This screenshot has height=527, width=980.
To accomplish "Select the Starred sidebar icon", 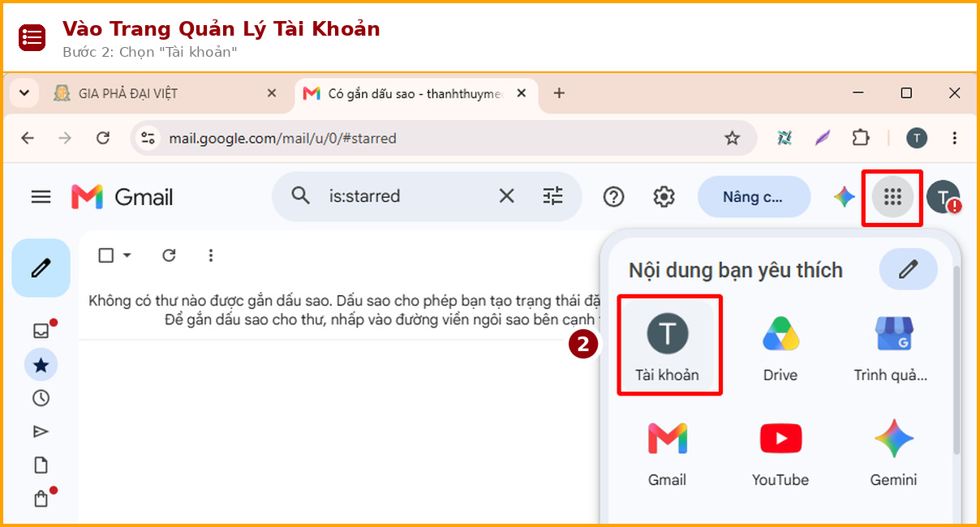I will [x=41, y=366].
